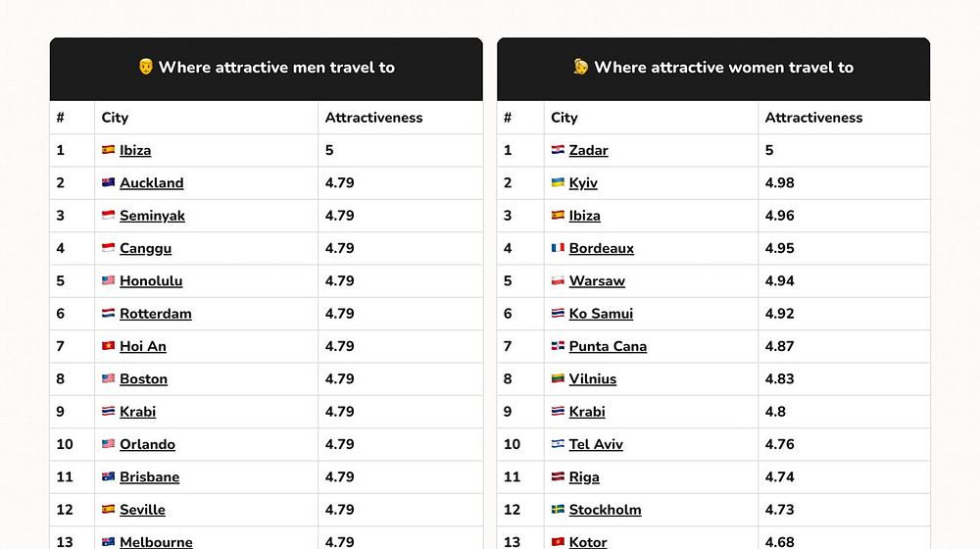
Task: Click Attractiveness column header in women's table
Action: [x=813, y=118]
